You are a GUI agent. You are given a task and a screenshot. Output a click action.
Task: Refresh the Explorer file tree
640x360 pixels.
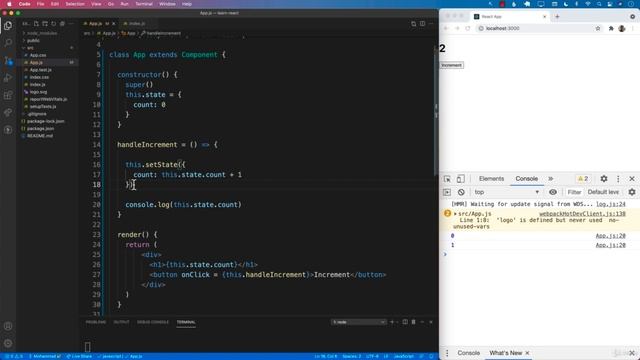click(x=53, y=24)
